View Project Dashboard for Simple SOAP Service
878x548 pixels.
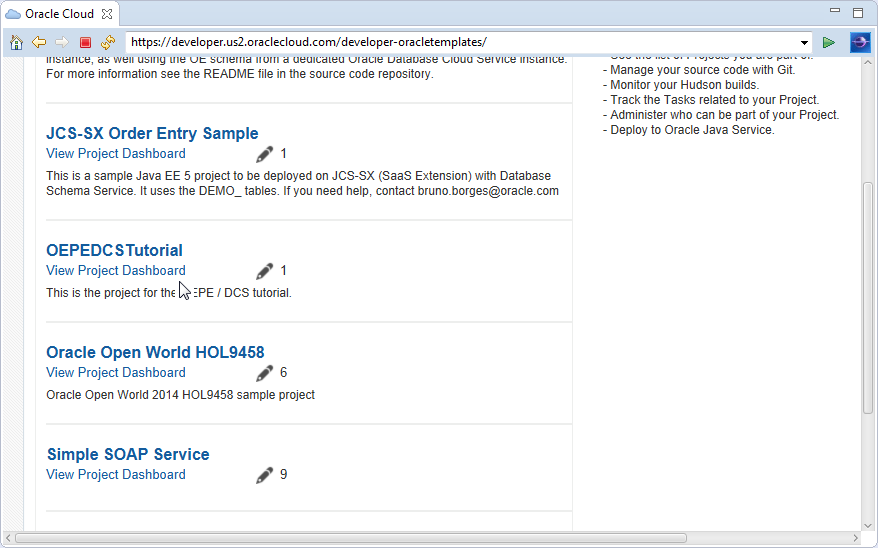click(116, 474)
